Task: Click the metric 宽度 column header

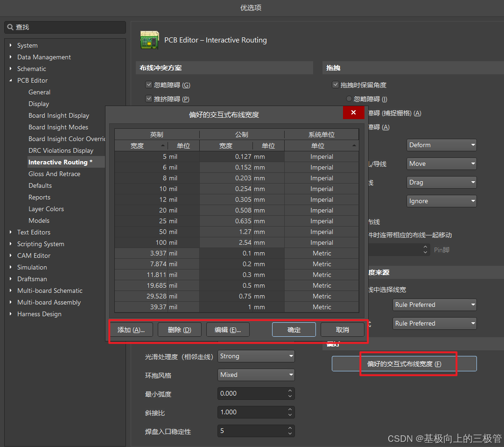Action: [226, 146]
